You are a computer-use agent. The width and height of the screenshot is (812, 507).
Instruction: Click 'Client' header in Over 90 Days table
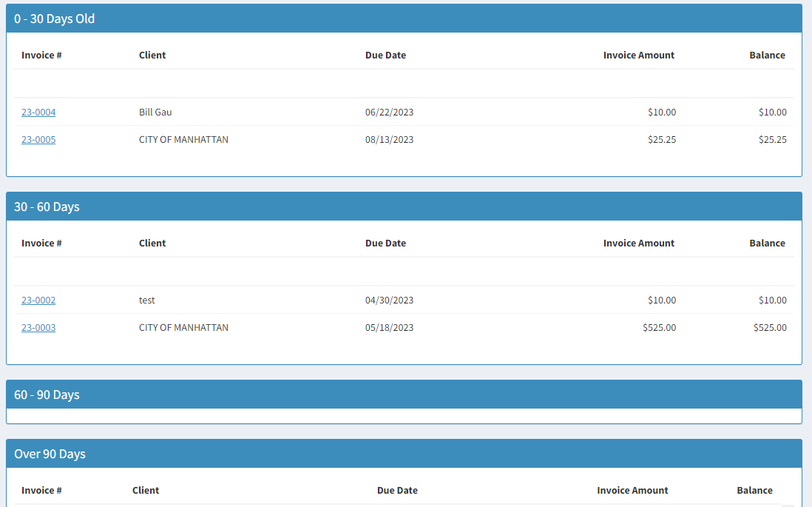(x=146, y=491)
